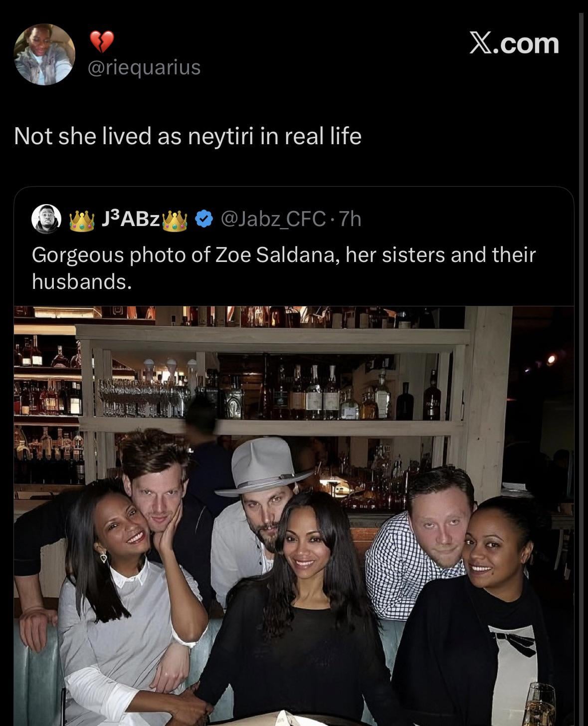The image size is (588, 726).
Task: Open the quoted tweet 'Gorgeous photo of' caption
Action: 283,268
